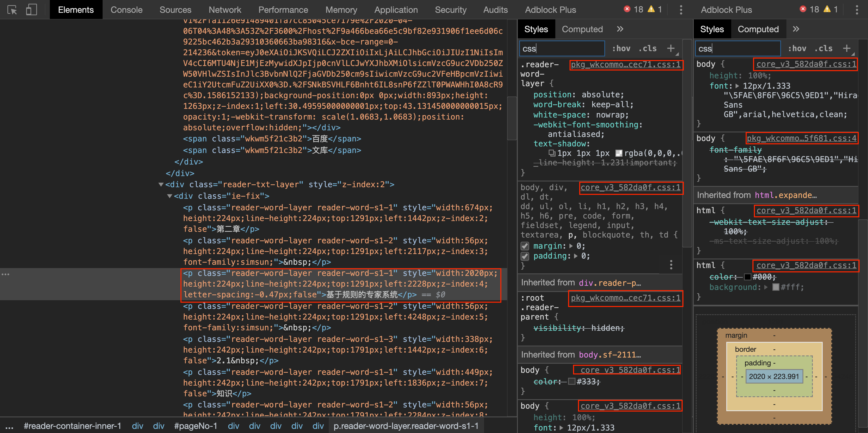Viewport: 868px width, 433px height.
Task: Click the #333 color swatch
Action: pos(571,381)
